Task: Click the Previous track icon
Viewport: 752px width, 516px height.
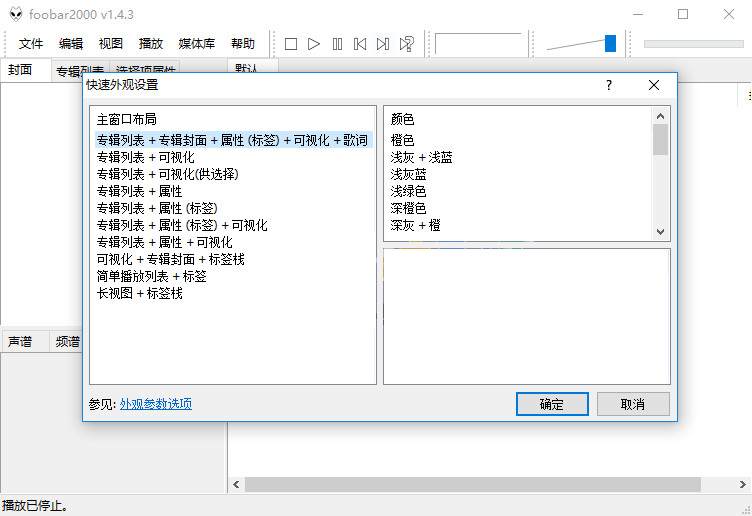Action: coord(360,44)
